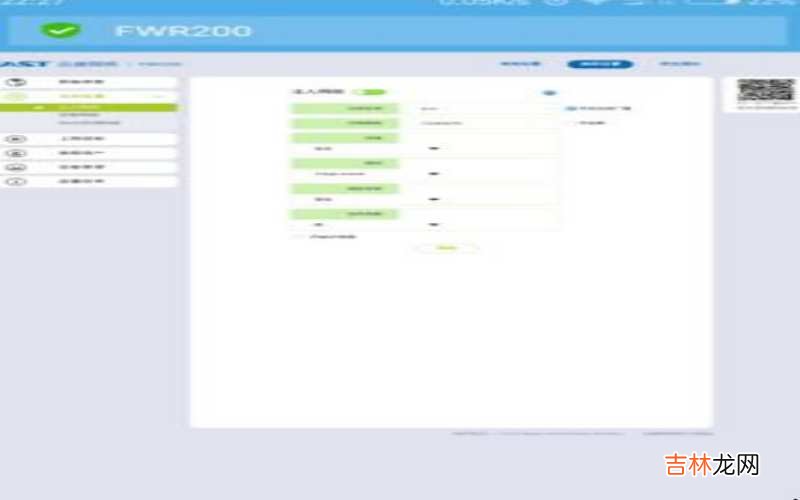Click the small blue icon right of the network switch
The width and height of the screenshot is (800, 500).
point(549,92)
